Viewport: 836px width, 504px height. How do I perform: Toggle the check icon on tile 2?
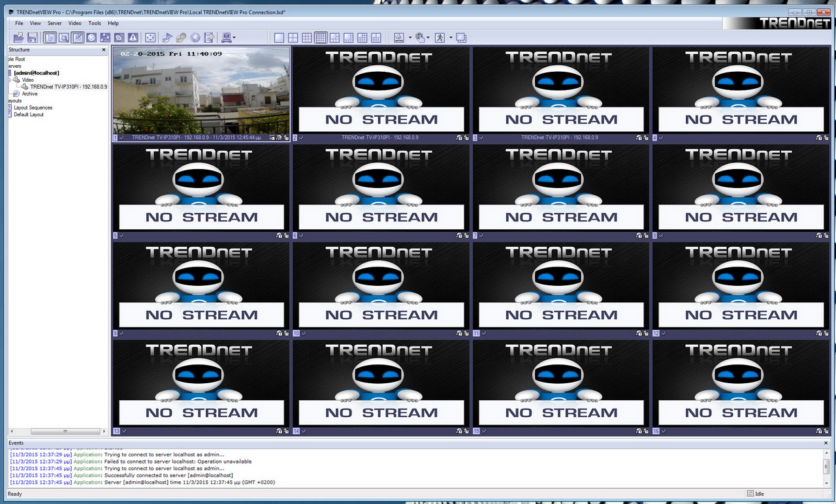pos(301,138)
